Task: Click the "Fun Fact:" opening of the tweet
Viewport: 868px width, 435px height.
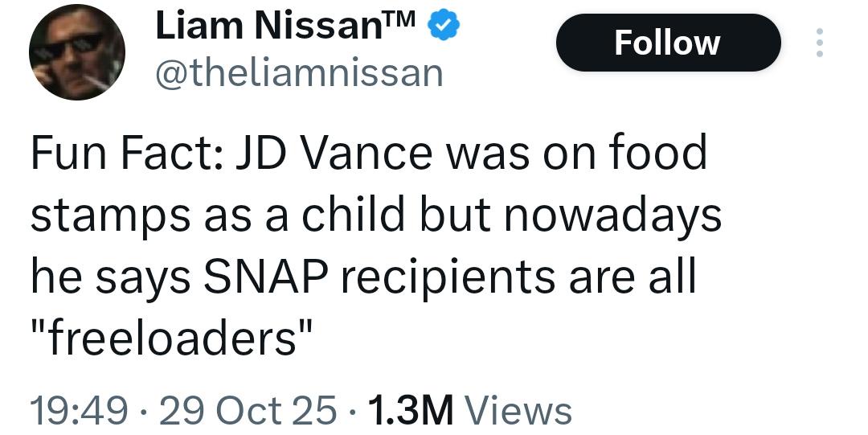Action: click(x=126, y=153)
